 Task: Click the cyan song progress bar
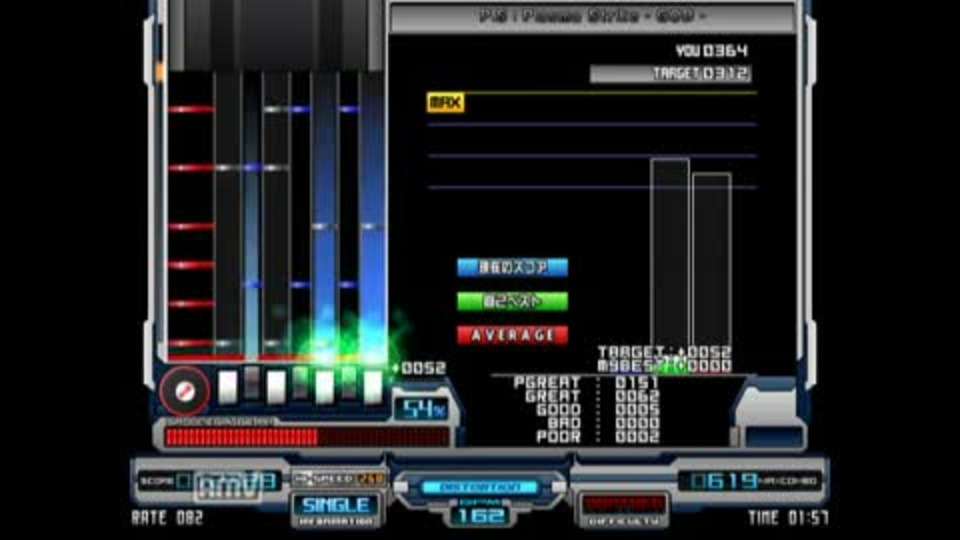(x=481, y=487)
